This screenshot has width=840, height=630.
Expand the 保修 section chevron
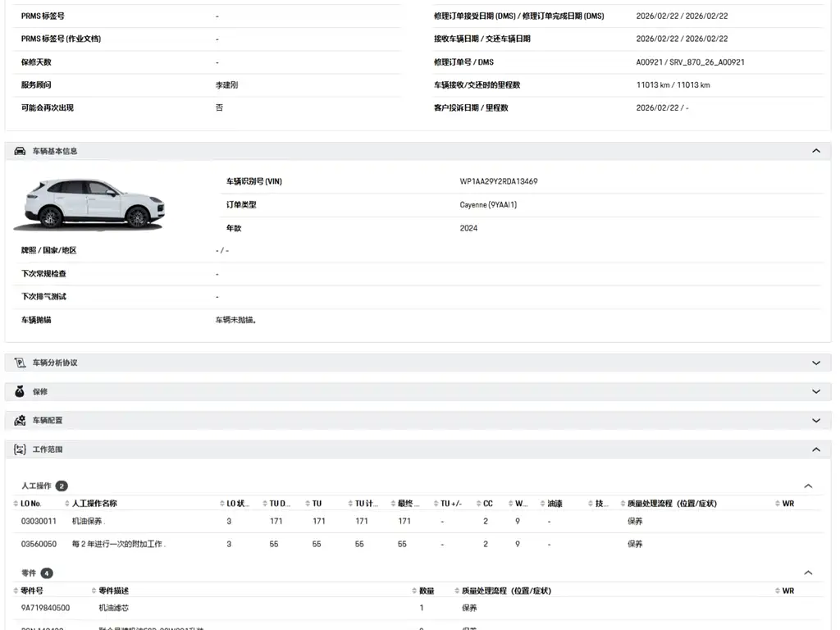[x=816, y=391]
